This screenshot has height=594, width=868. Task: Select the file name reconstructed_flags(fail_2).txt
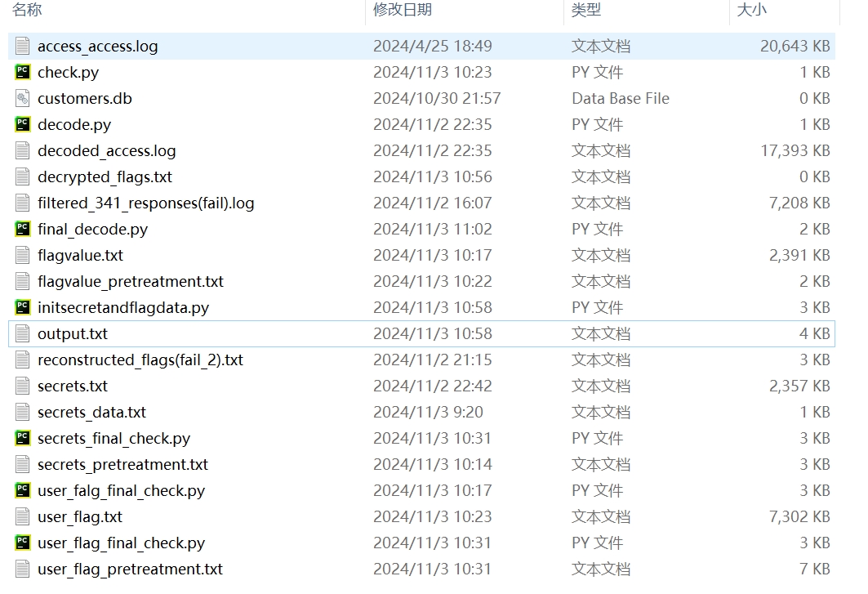[140, 360]
